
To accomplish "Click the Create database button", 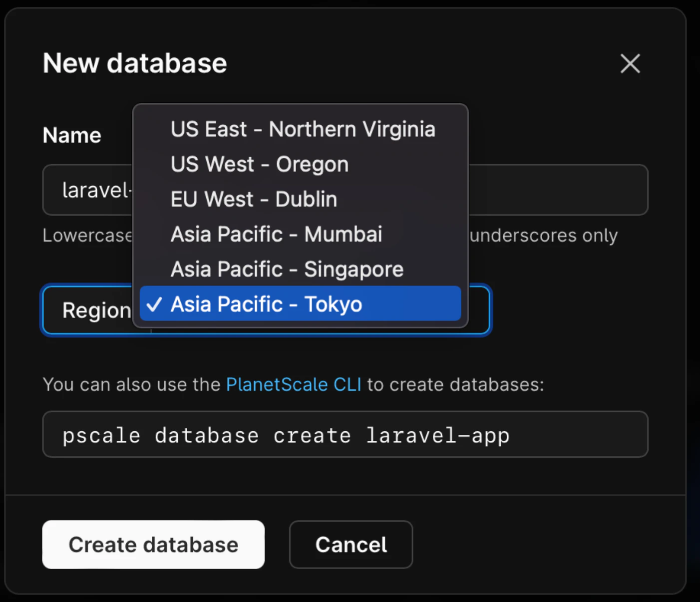I will [x=153, y=545].
